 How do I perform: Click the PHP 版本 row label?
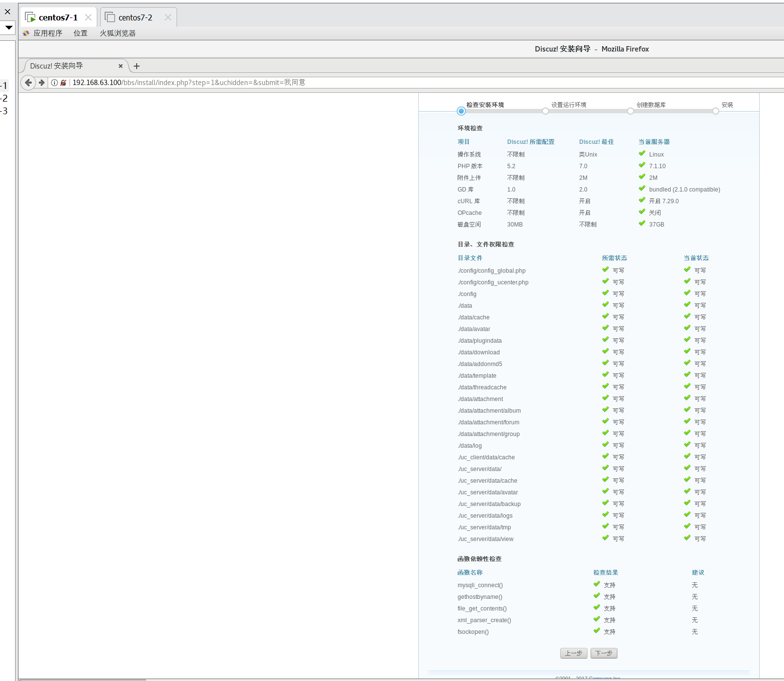click(x=470, y=166)
